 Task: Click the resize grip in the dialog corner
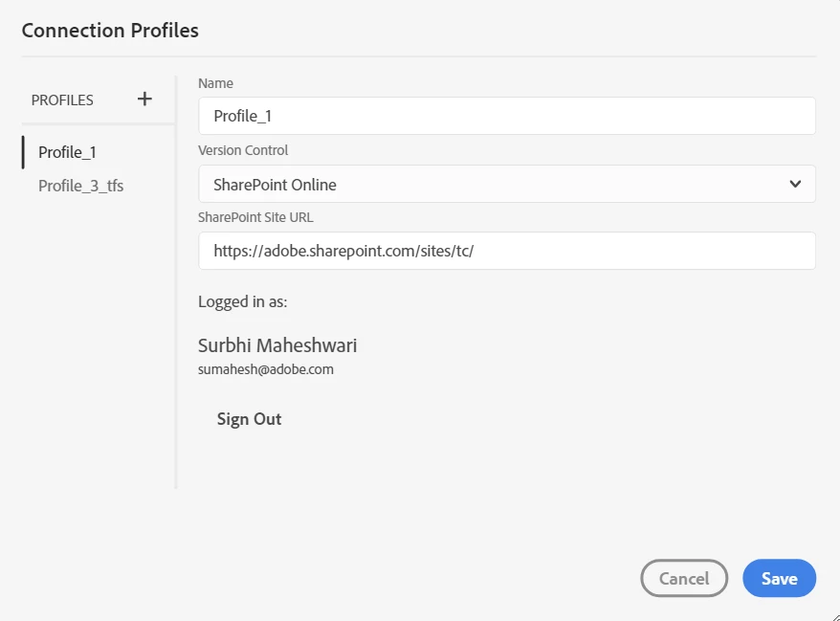(x=833, y=615)
